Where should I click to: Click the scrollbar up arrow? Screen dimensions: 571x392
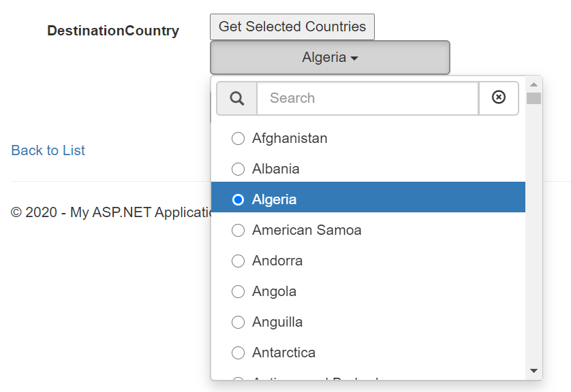(x=534, y=83)
